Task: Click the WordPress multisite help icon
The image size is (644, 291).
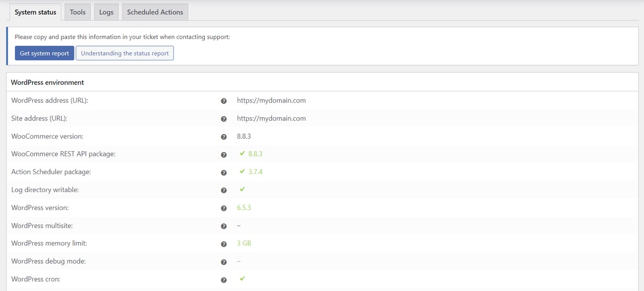Action: pyautogui.click(x=223, y=226)
